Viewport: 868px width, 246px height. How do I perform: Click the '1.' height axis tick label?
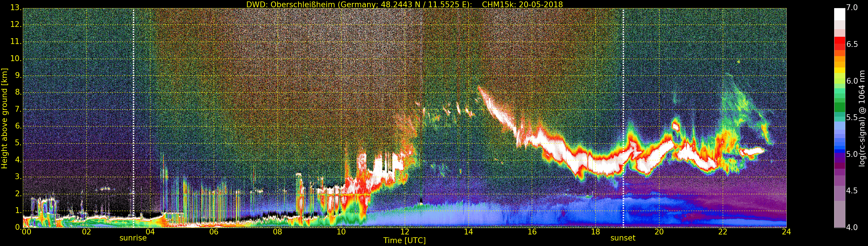tap(18, 211)
